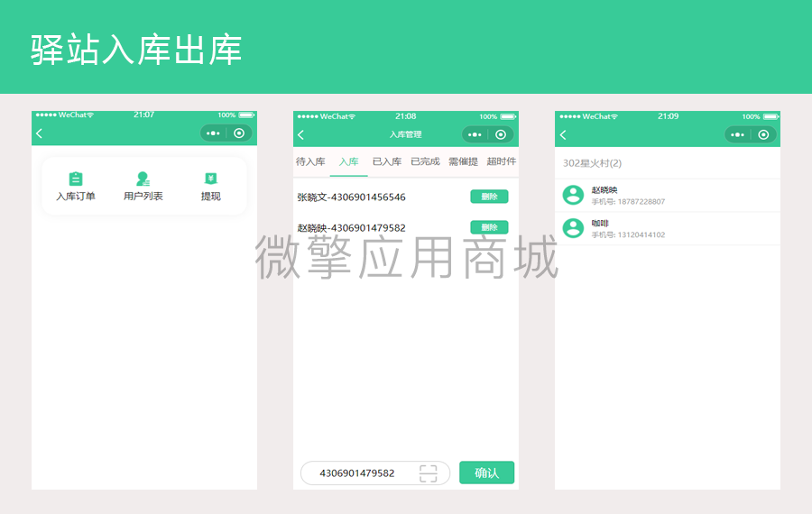Viewport: 812px width, 514px height.
Task: Click back arrow on the 21:07 screen
Action: point(40,133)
